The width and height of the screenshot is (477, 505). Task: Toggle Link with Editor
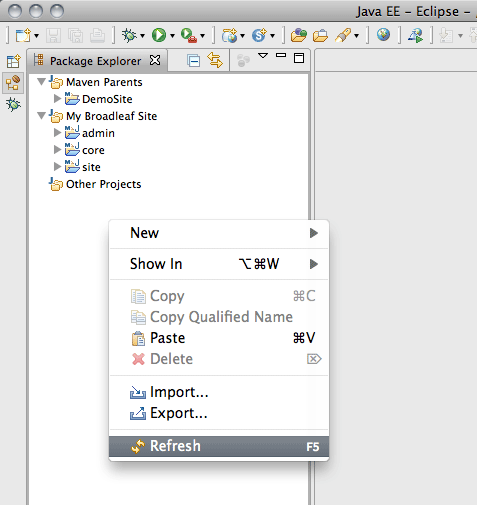click(x=215, y=60)
